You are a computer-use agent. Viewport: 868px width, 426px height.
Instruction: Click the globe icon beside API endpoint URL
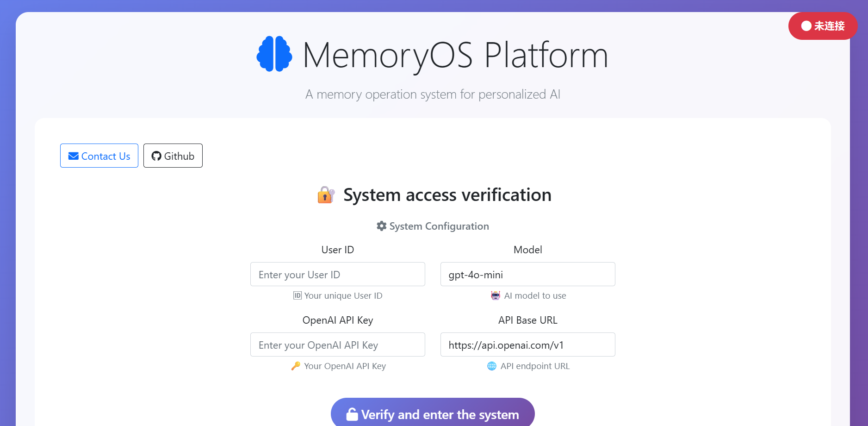[x=492, y=366]
